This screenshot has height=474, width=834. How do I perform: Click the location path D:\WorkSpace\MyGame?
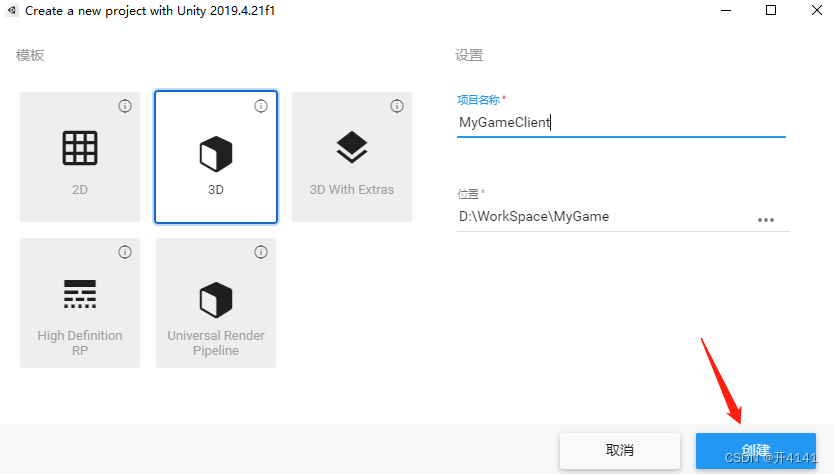click(x=534, y=217)
